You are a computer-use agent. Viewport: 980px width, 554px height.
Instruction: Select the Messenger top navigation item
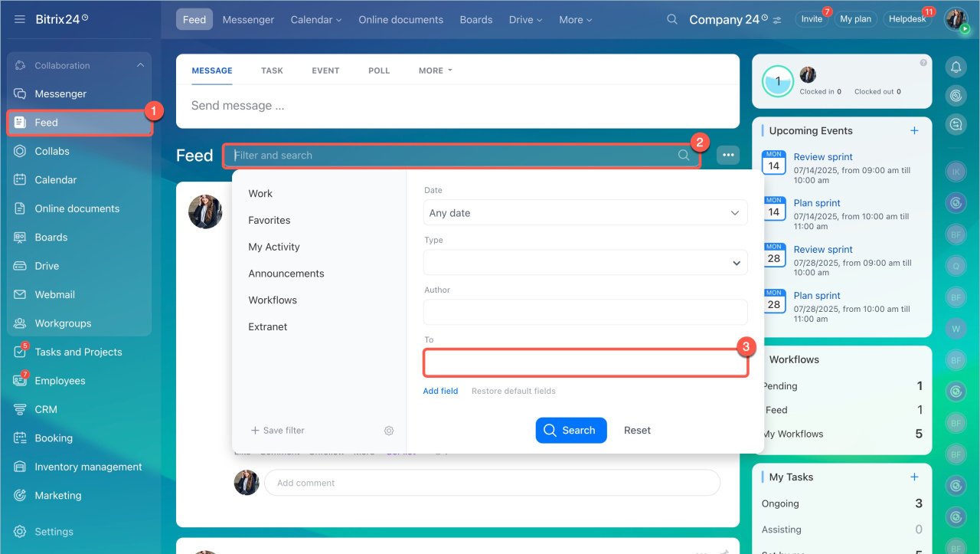248,20
